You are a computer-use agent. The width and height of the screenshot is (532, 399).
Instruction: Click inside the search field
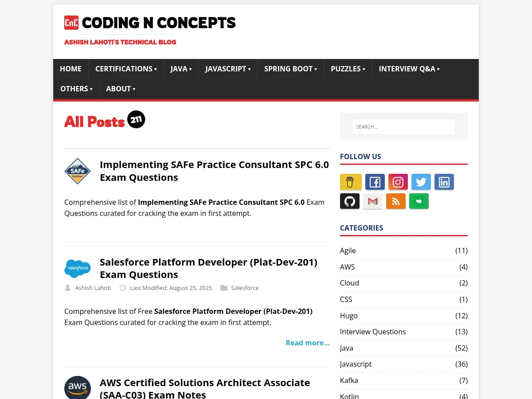click(403, 126)
